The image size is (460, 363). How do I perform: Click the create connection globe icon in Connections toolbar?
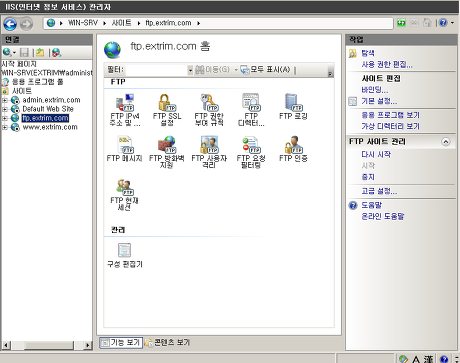click(x=7, y=52)
